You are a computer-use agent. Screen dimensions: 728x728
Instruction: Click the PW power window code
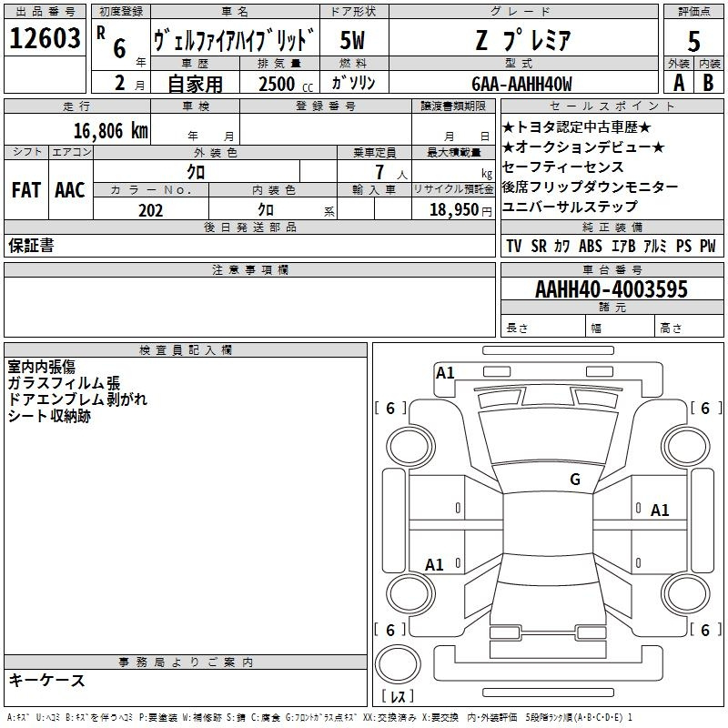click(707, 246)
